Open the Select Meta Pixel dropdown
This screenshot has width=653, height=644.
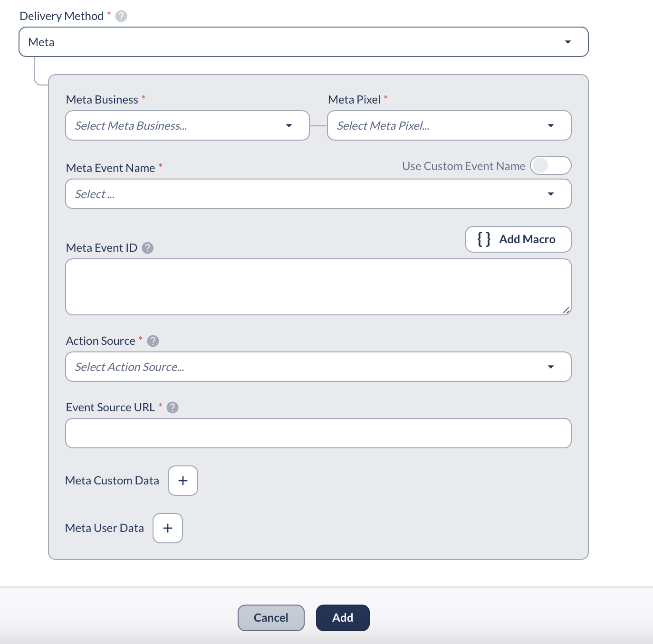[449, 125]
